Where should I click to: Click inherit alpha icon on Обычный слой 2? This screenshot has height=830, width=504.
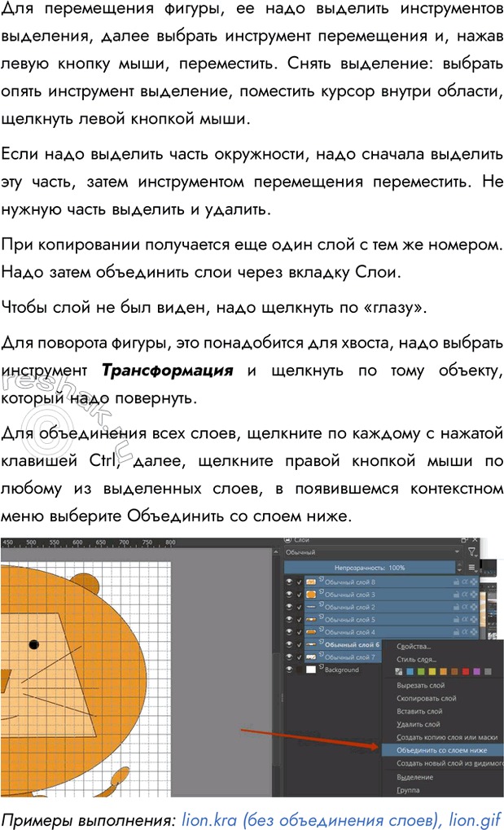point(473,607)
